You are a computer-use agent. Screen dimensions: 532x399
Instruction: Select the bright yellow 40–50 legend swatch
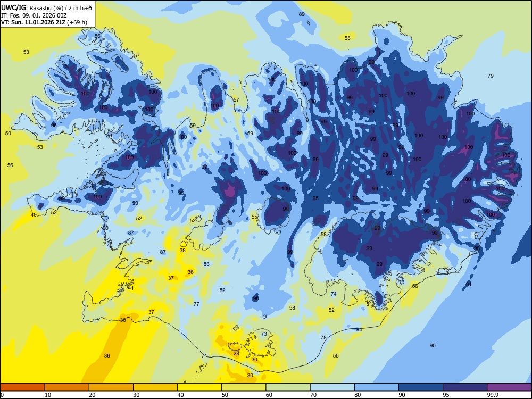[199, 387]
